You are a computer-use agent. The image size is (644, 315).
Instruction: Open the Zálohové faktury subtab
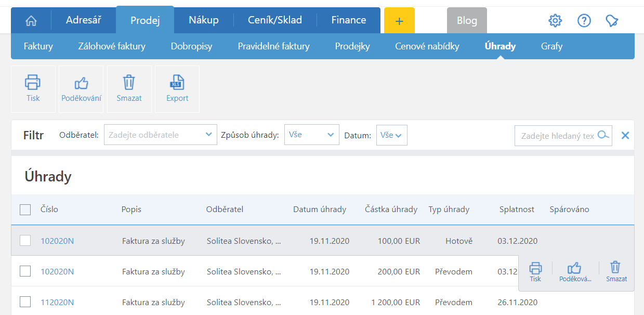112,46
